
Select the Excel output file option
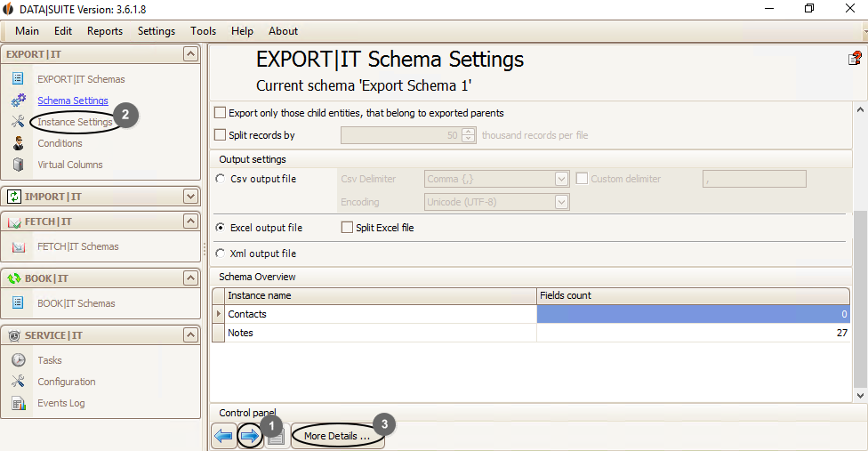pos(221,228)
